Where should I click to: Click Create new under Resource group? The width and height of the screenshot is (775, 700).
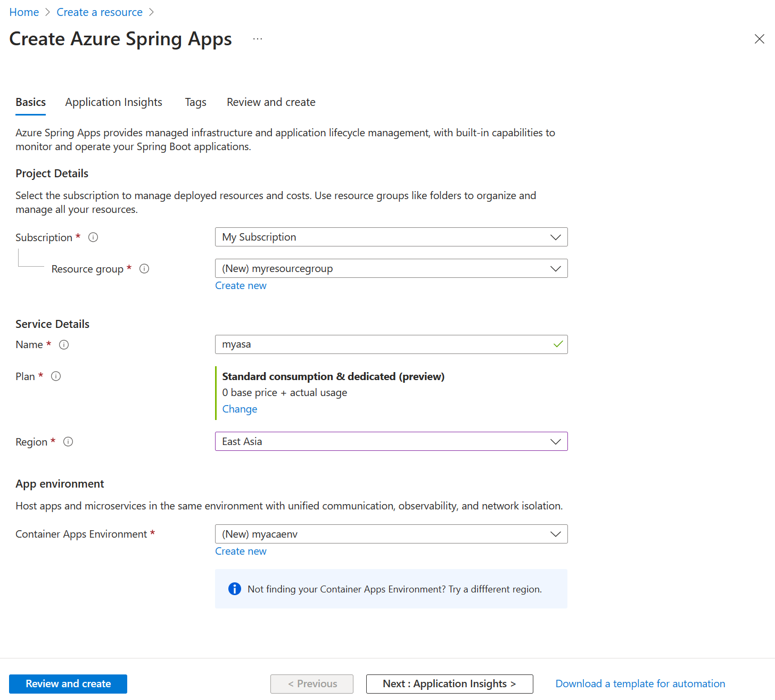tap(241, 286)
